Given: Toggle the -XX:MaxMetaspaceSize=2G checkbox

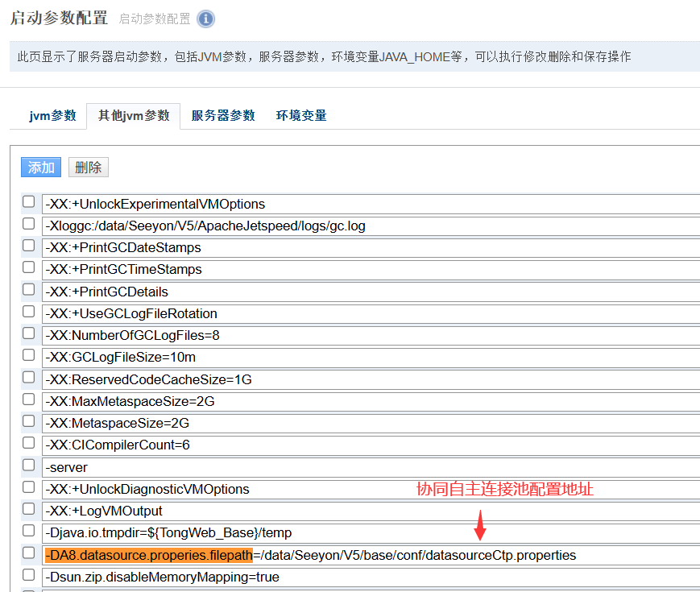Looking at the screenshot, I should click(x=28, y=399).
